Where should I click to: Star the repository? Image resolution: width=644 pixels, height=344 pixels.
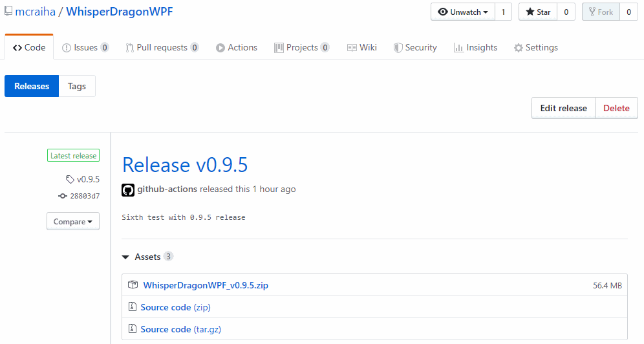(x=538, y=12)
